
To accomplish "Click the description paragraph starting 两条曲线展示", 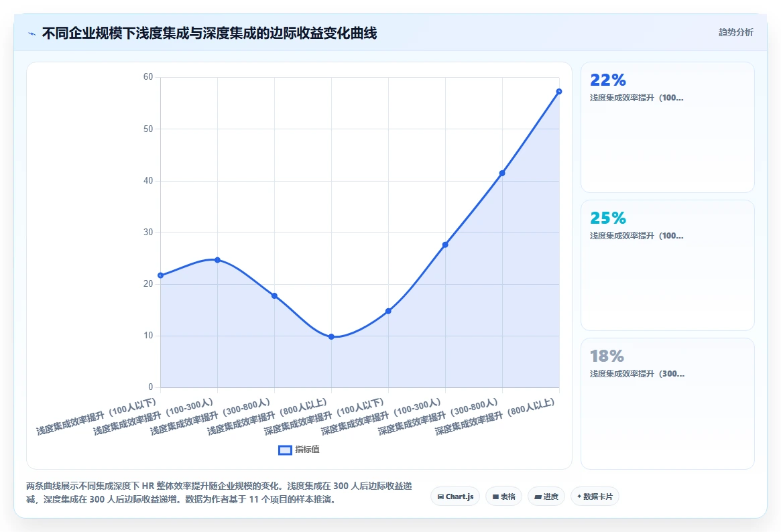I will pos(219,492).
